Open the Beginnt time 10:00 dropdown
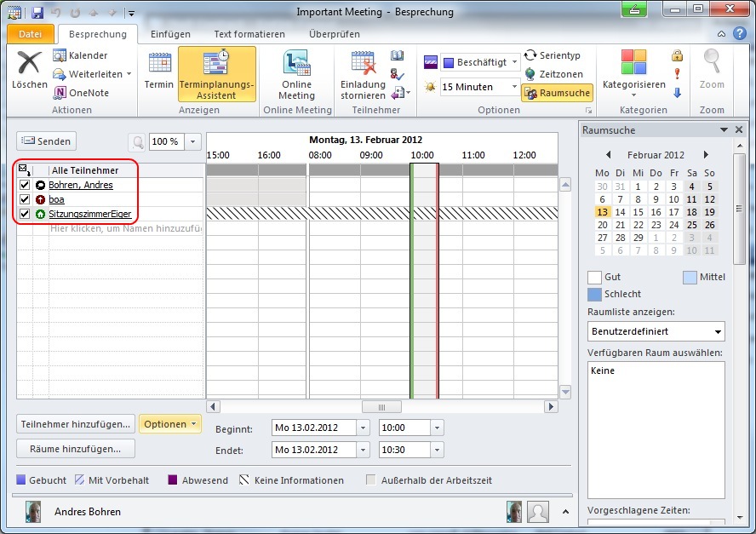The height and width of the screenshot is (534, 756). [437, 428]
